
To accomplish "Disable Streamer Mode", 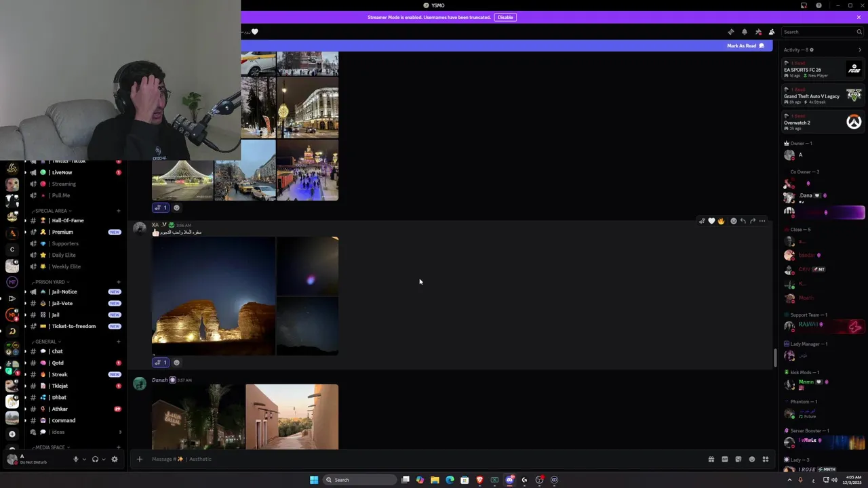I will (505, 17).
